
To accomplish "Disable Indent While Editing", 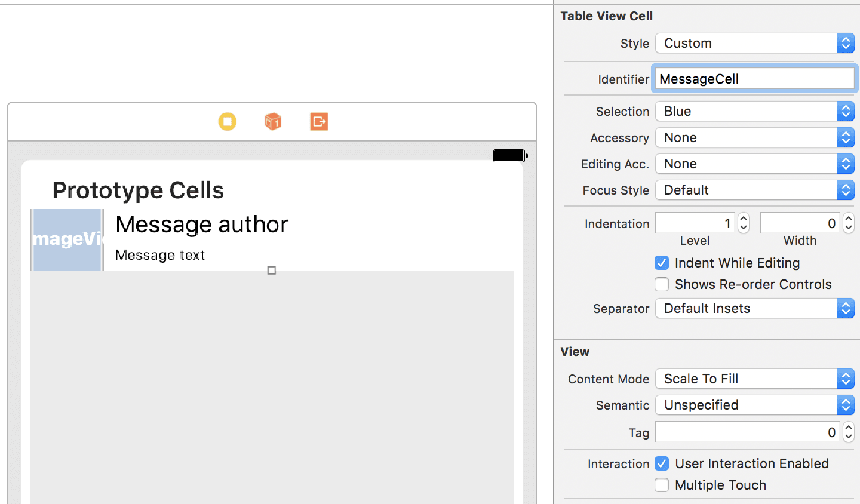I will tap(662, 263).
